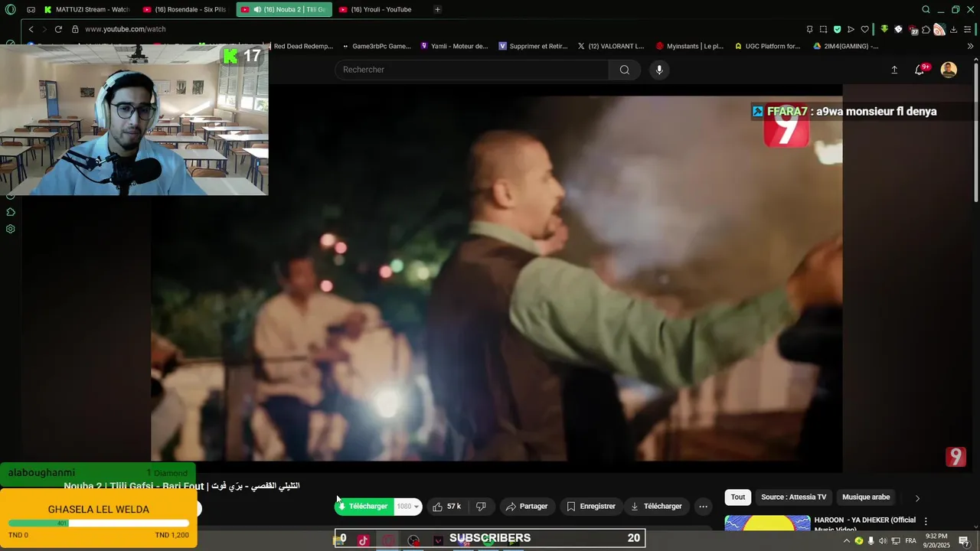Screen dimensions: 980x551
Task: Click the YouTube search magnifier button
Action: 625,70
